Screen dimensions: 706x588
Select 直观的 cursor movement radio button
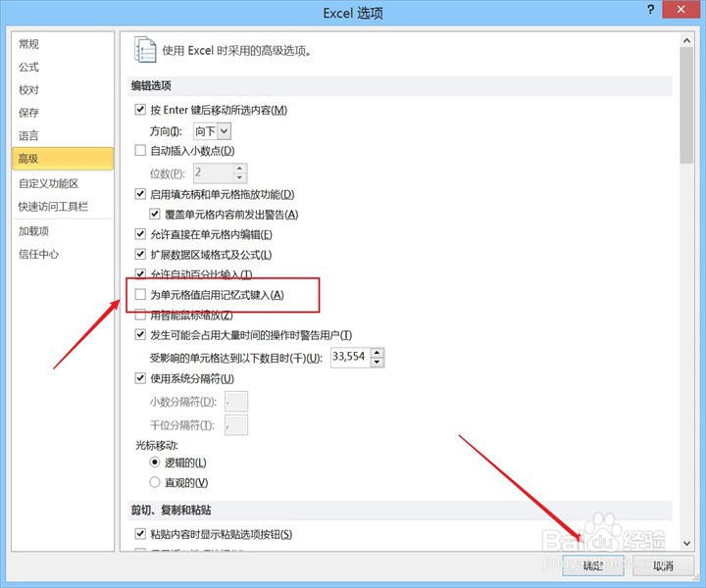click(155, 482)
